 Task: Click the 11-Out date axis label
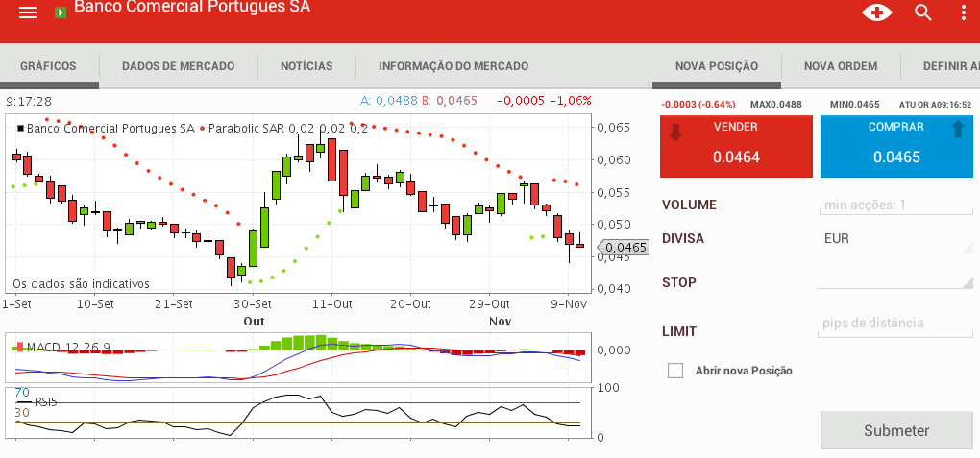[x=331, y=304]
